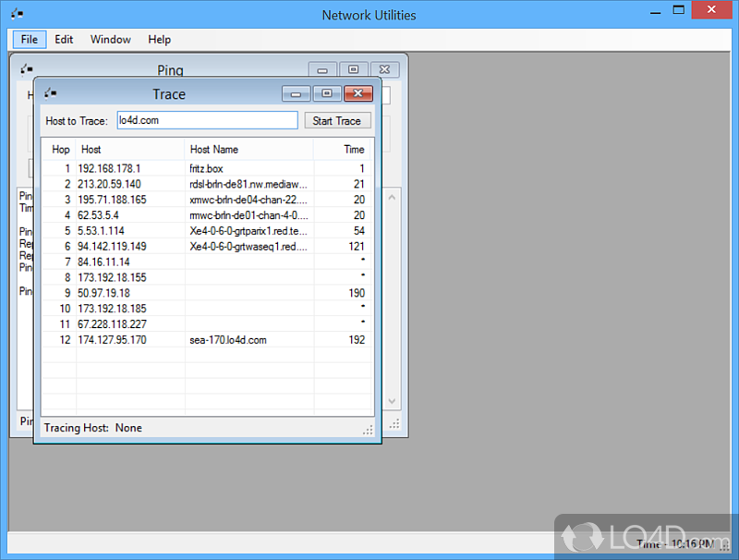Minimize the Network Utilities main window
The image size is (739, 560).
(655, 11)
